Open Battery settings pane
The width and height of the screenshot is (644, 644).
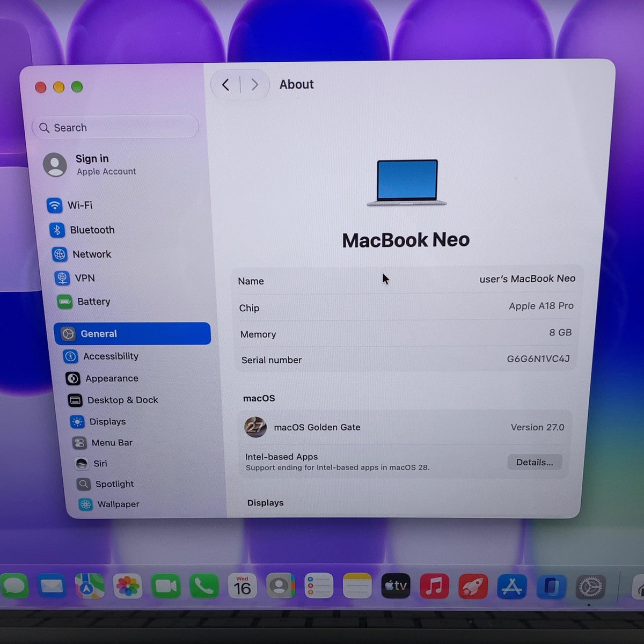point(84,302)
